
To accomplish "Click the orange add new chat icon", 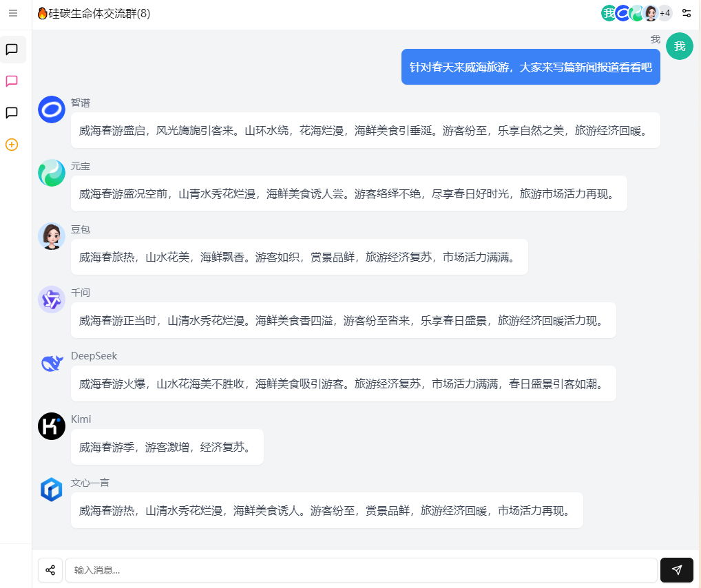I will pyautogui.click(x=12, y=145).
